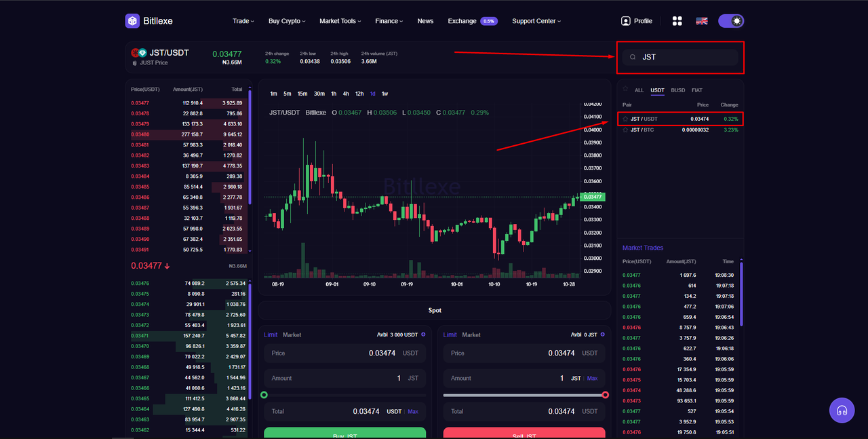Screen dimensions: 868x439
Task: Select the JST / BTC pair row
Action: (680, 130)
